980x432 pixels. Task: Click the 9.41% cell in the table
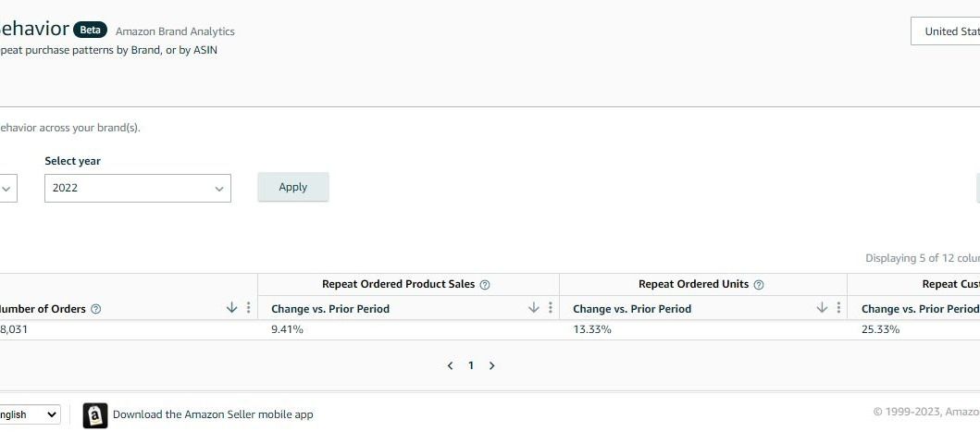(x=287, y=329)
